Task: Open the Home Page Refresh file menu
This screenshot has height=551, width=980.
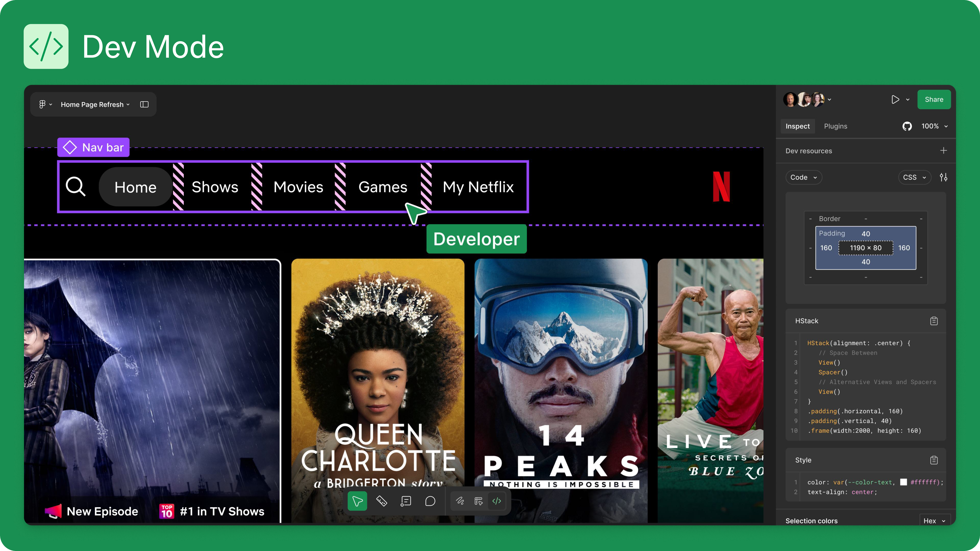Action: pyautogui.click(x=95, y=104)
